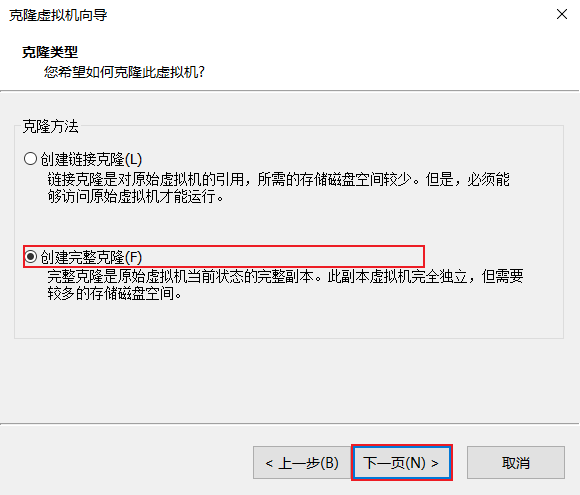Click the description line 够访问原始虚拟机才能运行
Screen dimensions: 580x495
[135, 196]
